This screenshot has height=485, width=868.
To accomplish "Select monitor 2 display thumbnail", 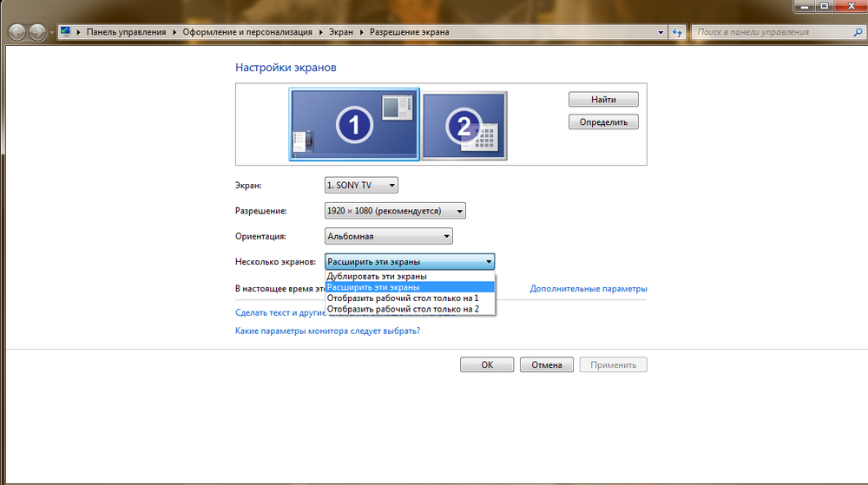I will tap(464, 126).
